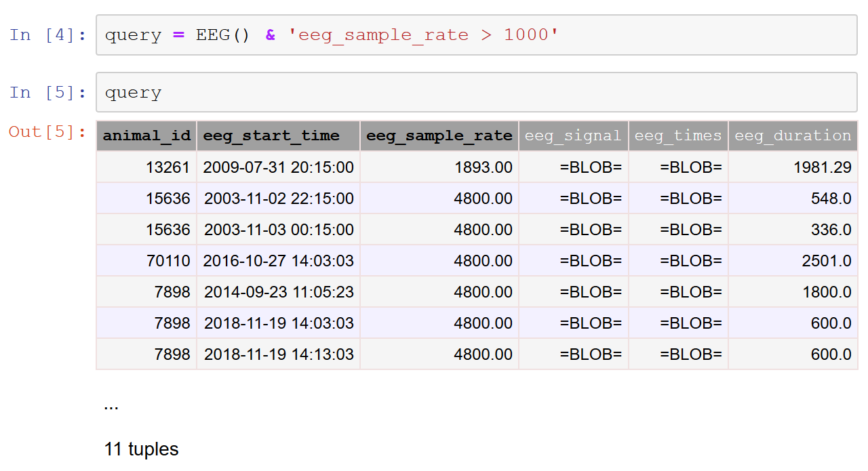Image resolution: width=868 pixels, height=471 pixels.
Task: Click the eeg_duration column header
Action: tap(793, 136)
